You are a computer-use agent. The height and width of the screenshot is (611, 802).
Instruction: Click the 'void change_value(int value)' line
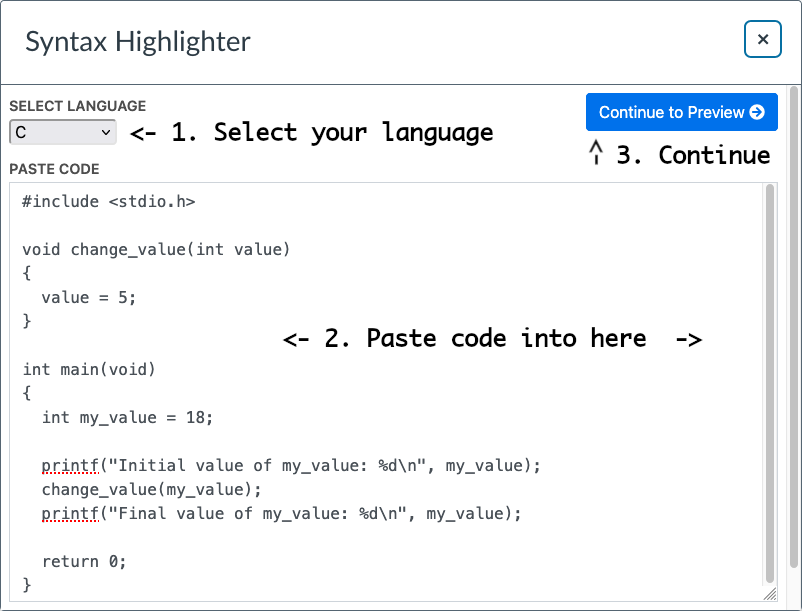point(156,250)
